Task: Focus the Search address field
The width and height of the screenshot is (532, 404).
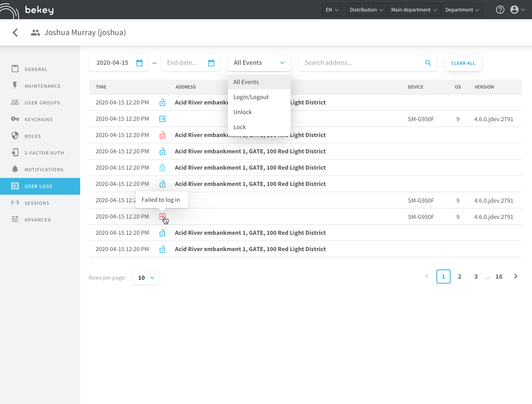Action: click(368, 63)
